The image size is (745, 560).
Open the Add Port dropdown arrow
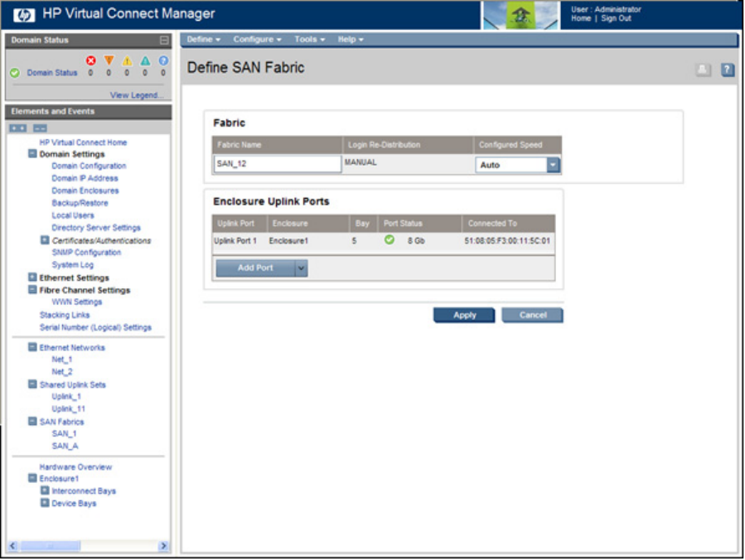click(x=301, y=268)
